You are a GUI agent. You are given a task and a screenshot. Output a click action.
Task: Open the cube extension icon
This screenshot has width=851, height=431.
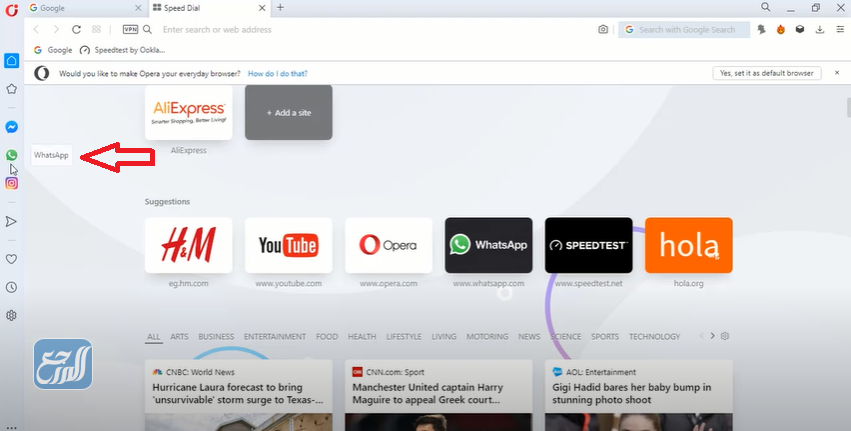[x=800, y=29]
